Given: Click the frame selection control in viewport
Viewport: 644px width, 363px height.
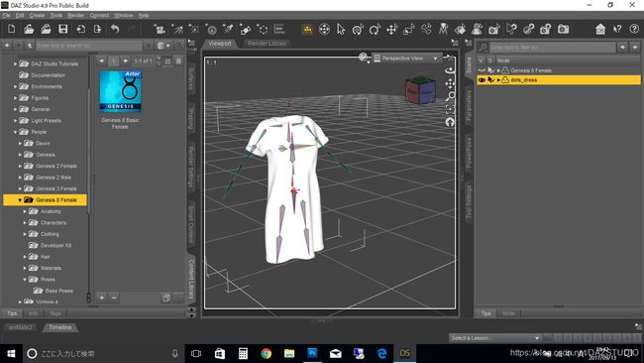Looking at the screenshot, I should (450, 109).
